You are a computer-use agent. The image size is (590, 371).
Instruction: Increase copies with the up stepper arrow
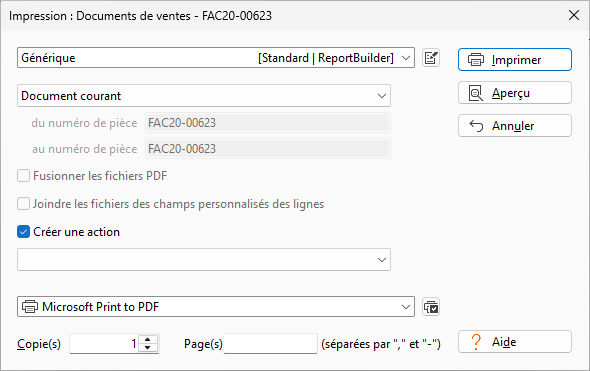[x=148, y=339]
